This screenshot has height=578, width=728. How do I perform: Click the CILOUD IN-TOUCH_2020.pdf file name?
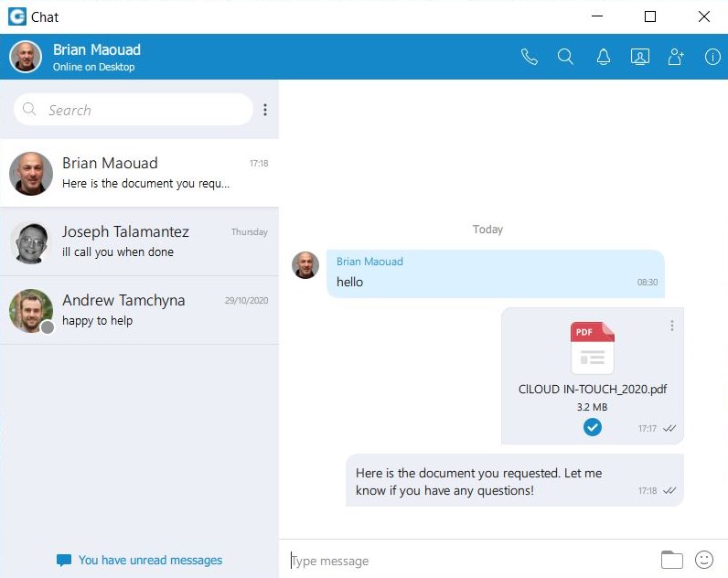593,389
